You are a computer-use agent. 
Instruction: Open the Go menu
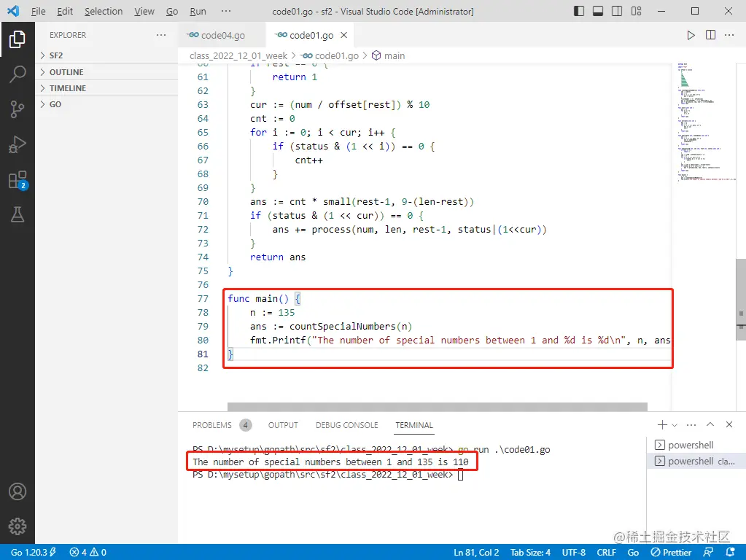coord(172,11)
